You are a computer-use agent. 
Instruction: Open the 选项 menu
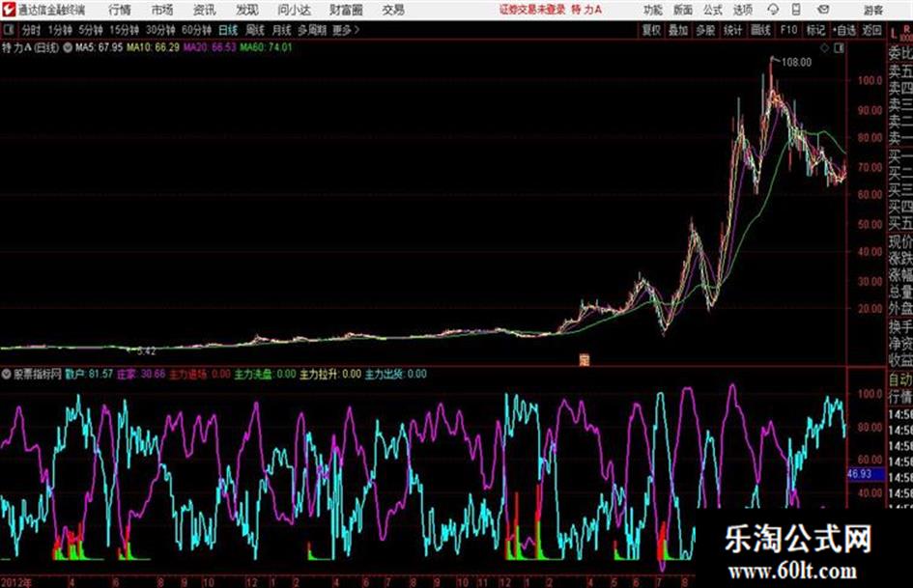pos(742,10)
